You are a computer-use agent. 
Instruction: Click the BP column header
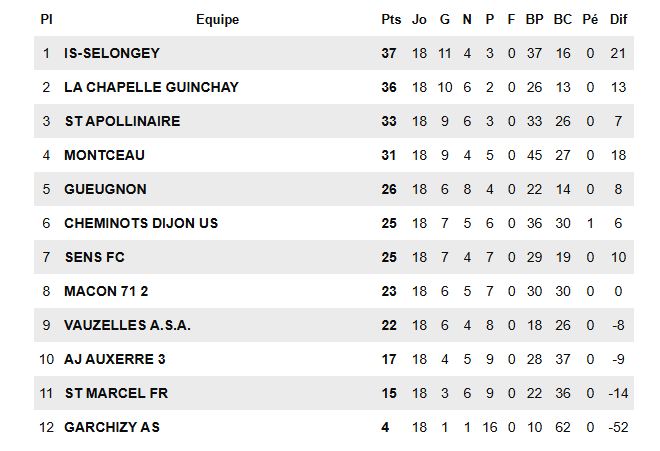[535, 19]
